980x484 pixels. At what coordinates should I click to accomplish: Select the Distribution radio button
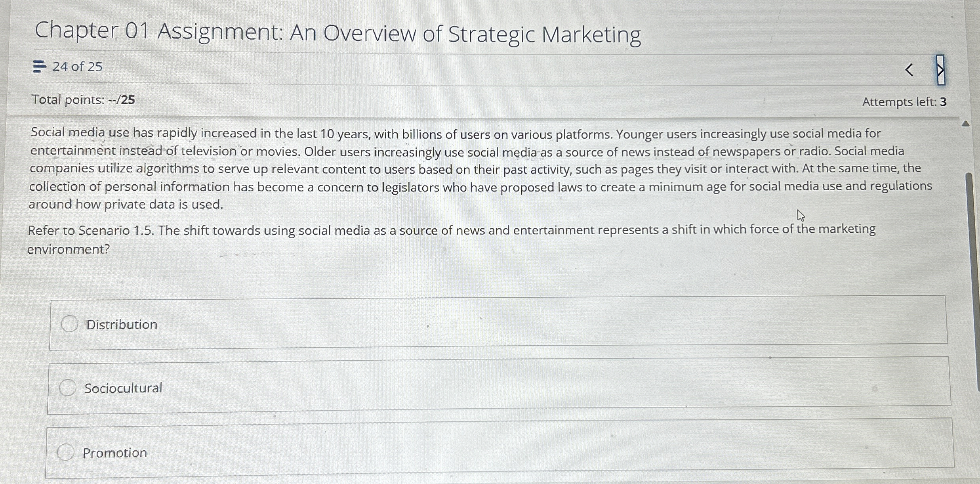(70, 324)
